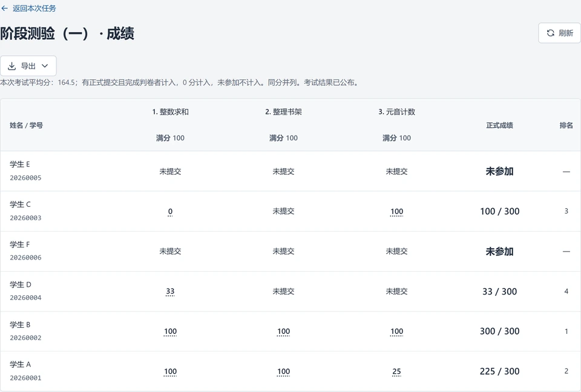Click 未提交 for 学生 D 元音计数
Screen dimensions: 581x392
point(396,292)
